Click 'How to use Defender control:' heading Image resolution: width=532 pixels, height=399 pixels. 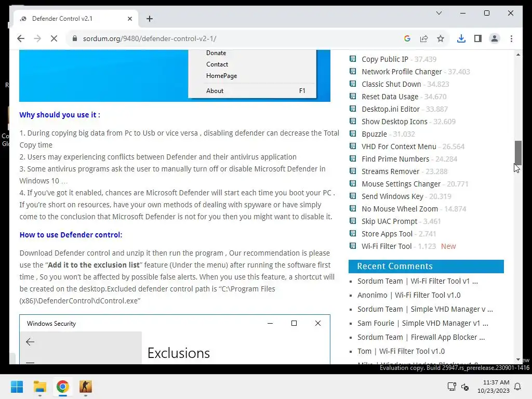pyautogui.click(x=71, y=235)
